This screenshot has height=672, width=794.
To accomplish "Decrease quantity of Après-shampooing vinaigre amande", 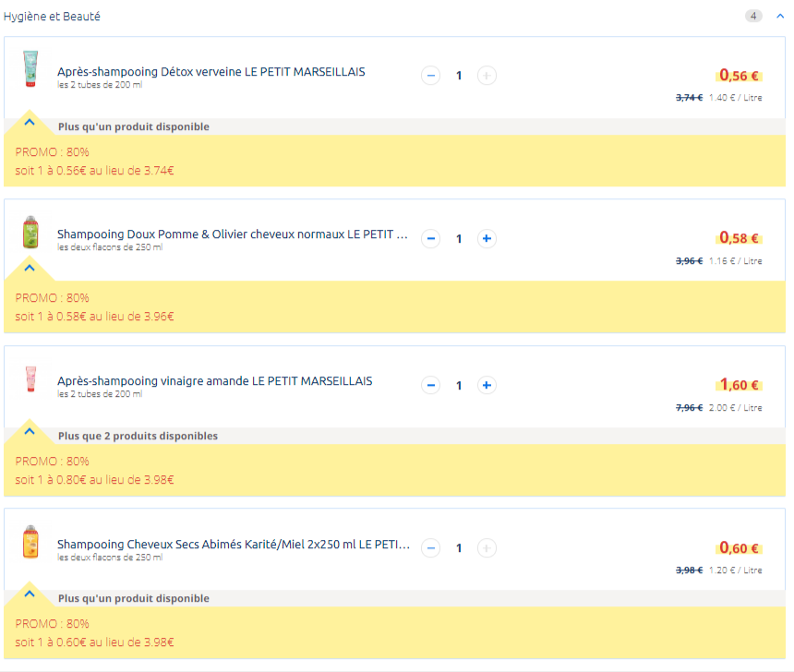I will pos(430,385).
